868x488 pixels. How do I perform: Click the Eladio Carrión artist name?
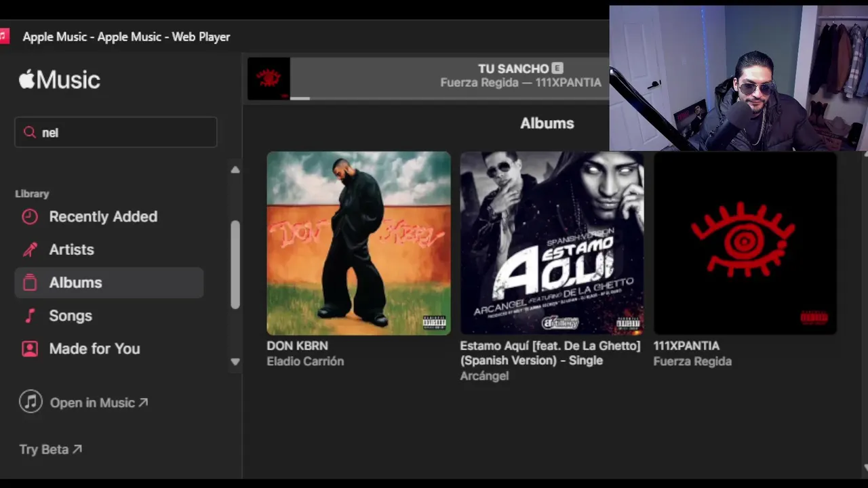tap(305, 361)
